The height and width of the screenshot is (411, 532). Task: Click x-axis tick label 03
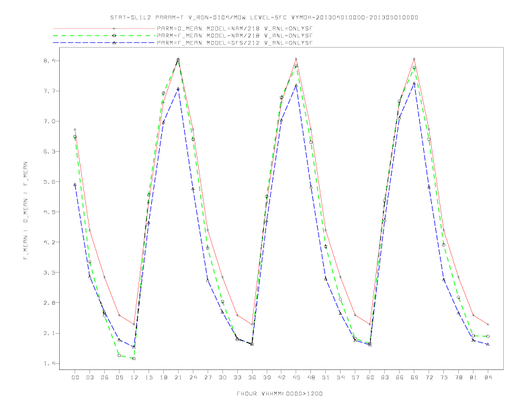89,377
